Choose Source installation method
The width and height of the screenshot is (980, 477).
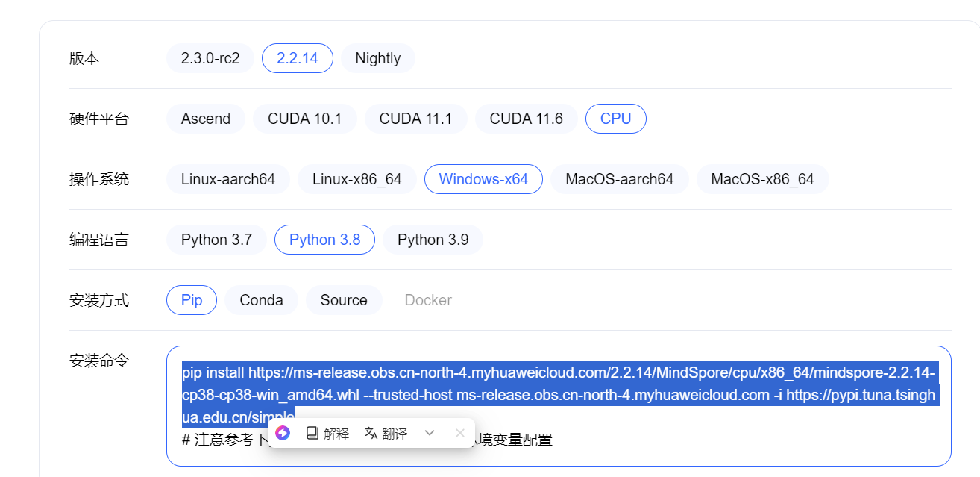tap(344, 300)
